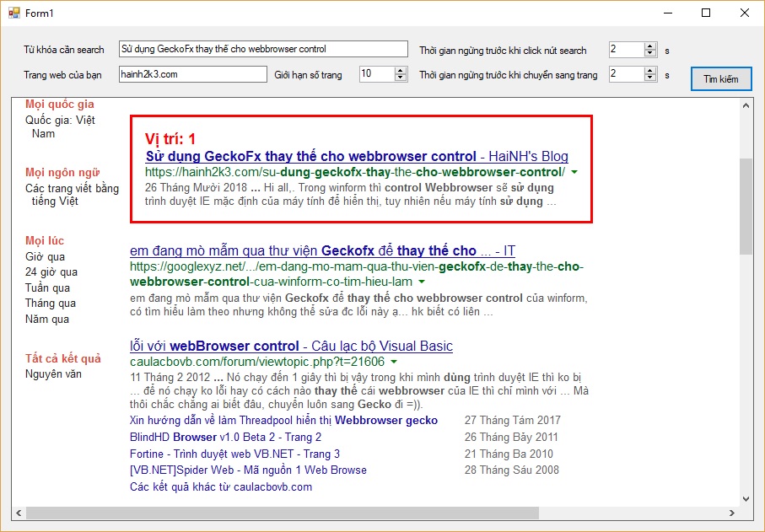Increase wait time before clicking search

pos(649,46)
